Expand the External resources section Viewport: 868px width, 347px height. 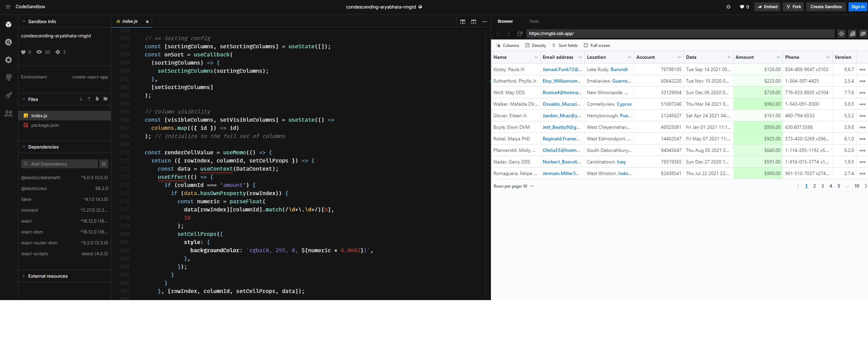[x=24, y=276]
